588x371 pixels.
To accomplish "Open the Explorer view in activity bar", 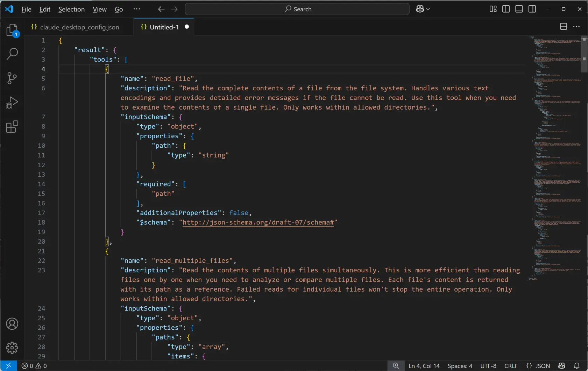I will pos(12,30).
